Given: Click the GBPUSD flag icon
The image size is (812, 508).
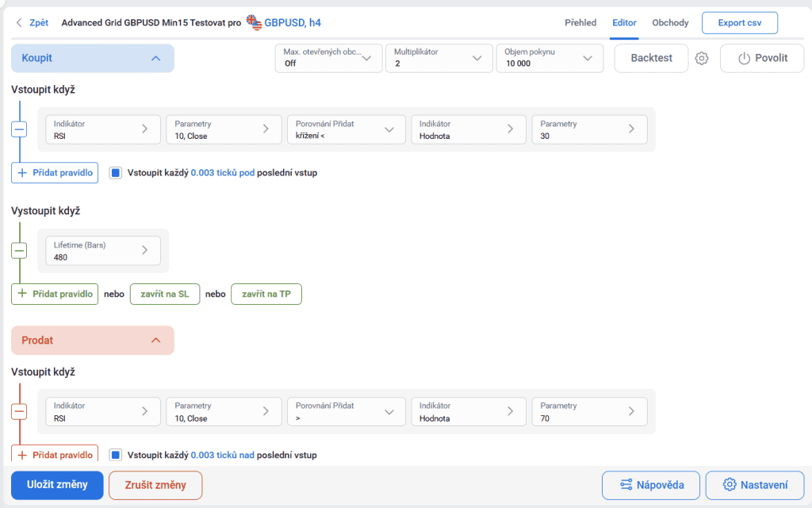Looking at the screenshot, I should 254,22.
